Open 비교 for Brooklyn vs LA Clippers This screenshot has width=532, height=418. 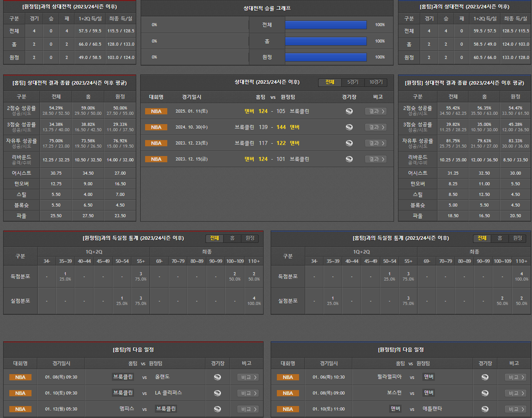[248, 393]
